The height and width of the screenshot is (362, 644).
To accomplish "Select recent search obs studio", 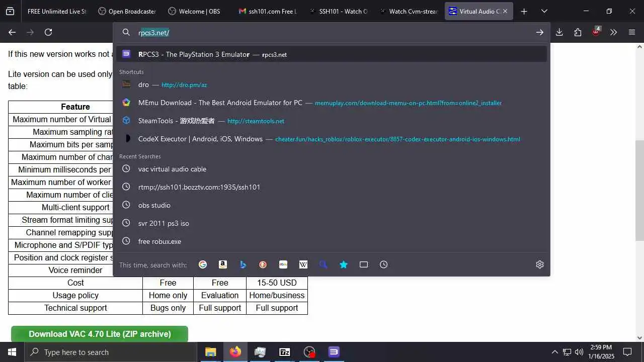I will [x=332, y=205].
